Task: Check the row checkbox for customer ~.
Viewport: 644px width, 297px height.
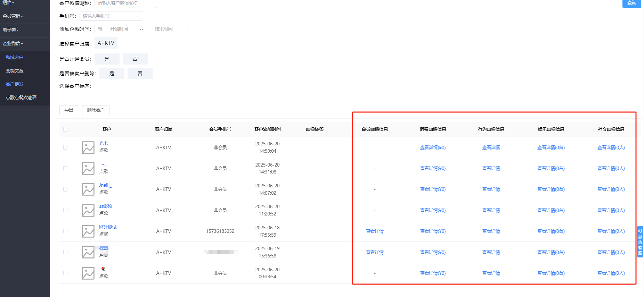Action: coord(65,168)
